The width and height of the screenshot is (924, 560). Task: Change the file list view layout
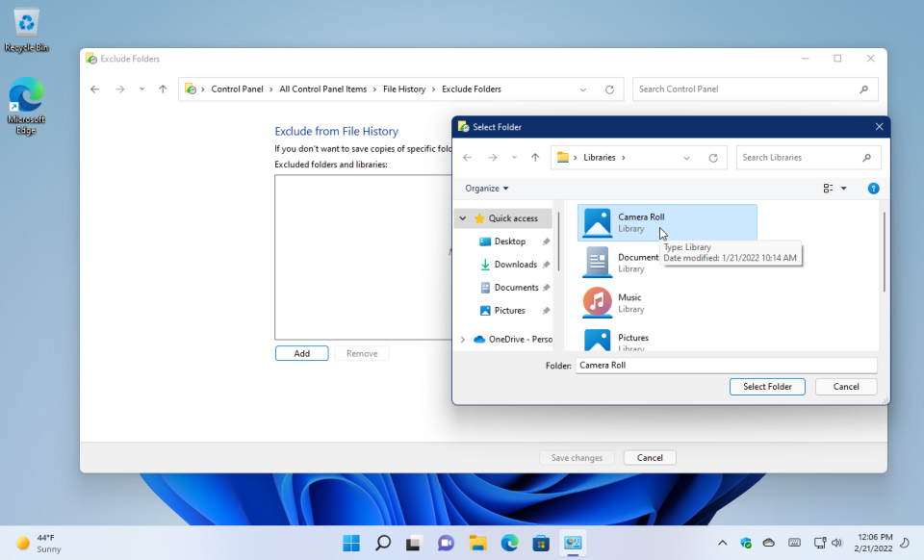click(830, 188)
